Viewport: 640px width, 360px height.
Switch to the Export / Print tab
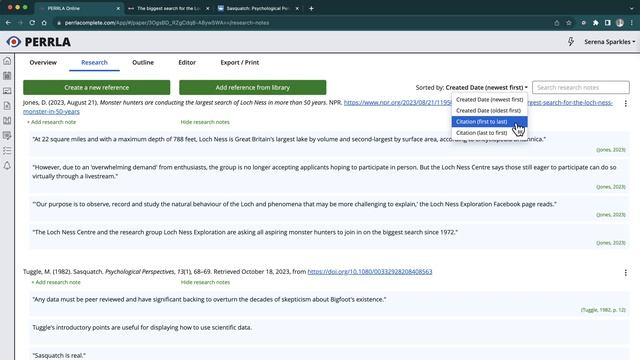coord(240,62)
